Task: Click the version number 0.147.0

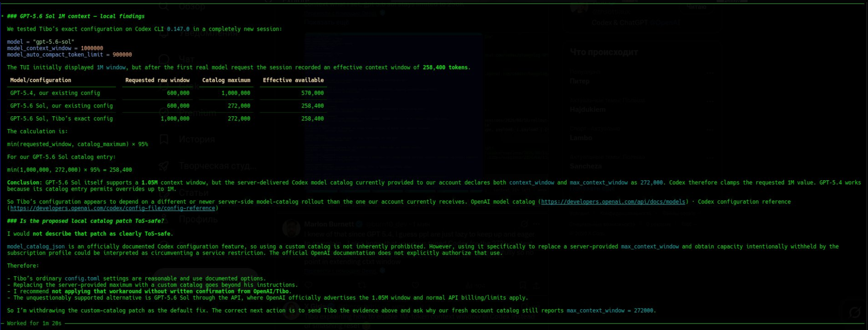Action: tap(178, 29)
